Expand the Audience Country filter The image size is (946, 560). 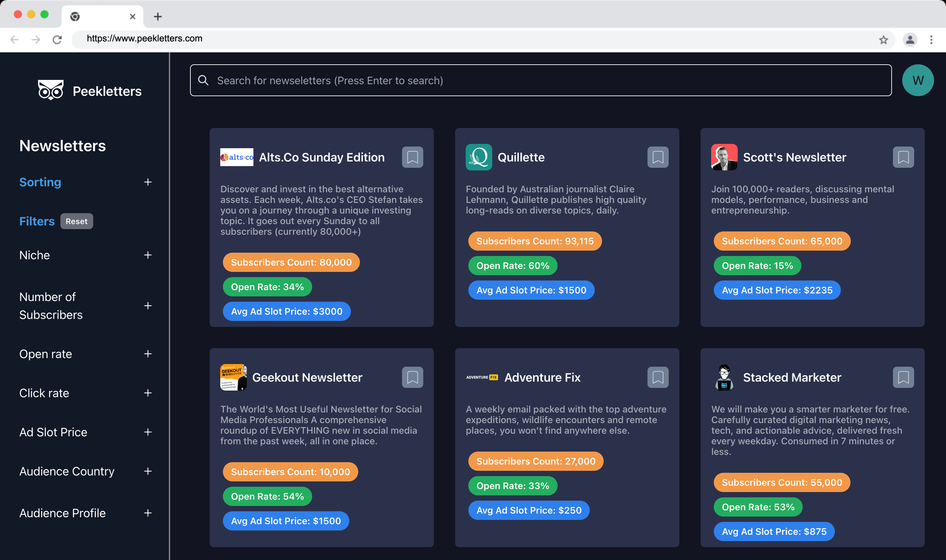coord(148,471)
